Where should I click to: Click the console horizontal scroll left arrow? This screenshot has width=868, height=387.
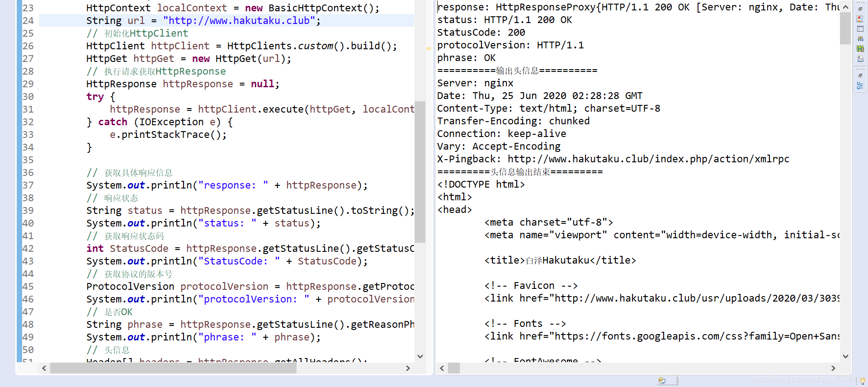click(442, 368)
